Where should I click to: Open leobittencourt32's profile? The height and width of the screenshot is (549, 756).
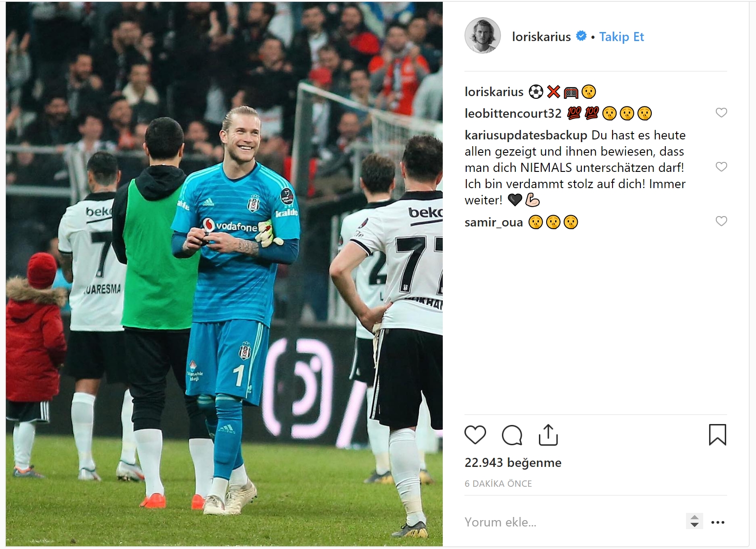point(513,113)
